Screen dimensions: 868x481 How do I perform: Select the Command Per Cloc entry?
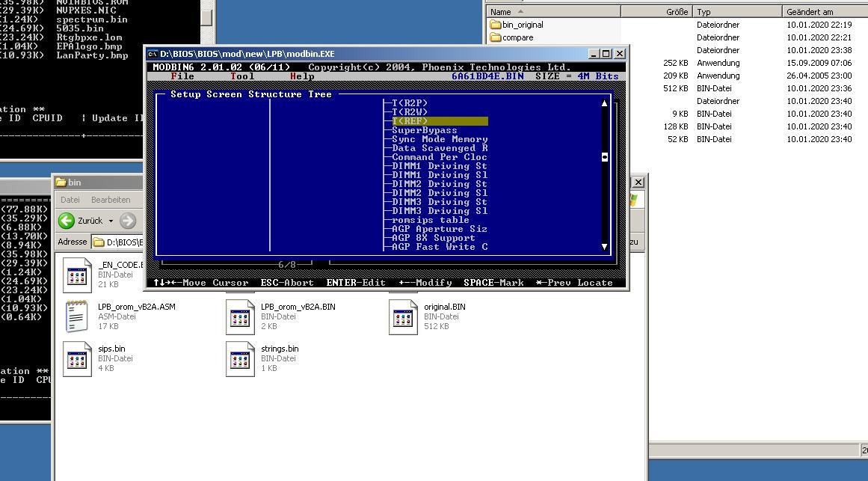[x=440, y=157]
